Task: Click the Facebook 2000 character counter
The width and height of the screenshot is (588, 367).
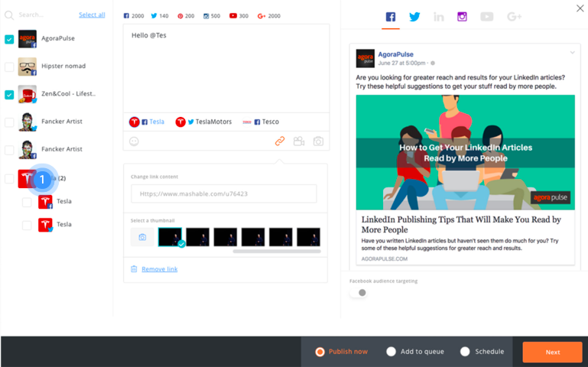Action: pyautogui.click(x=134, y=16)
